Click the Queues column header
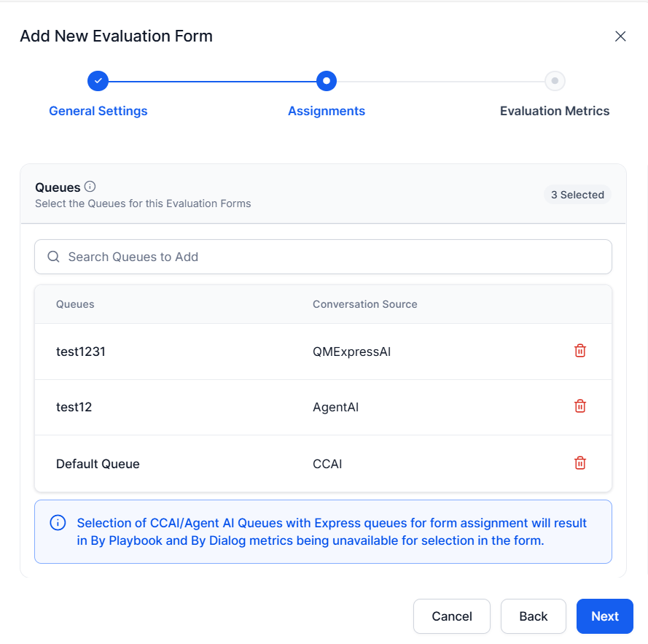Viewport: 648px width, 644px height. 75,304
